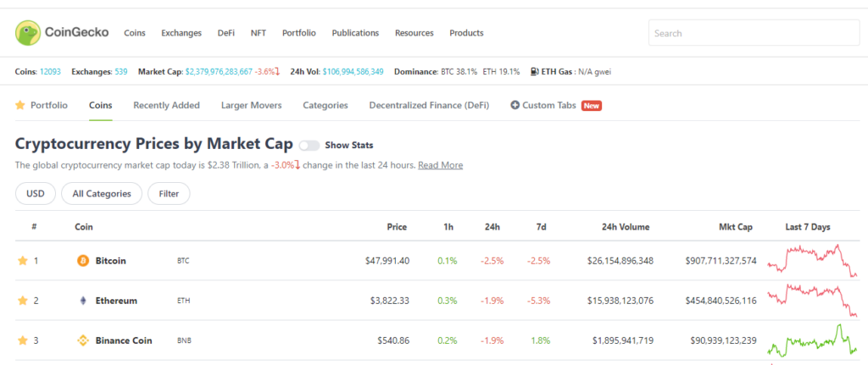
Task: Open the Products menu
Action: (x=467, y=33)
